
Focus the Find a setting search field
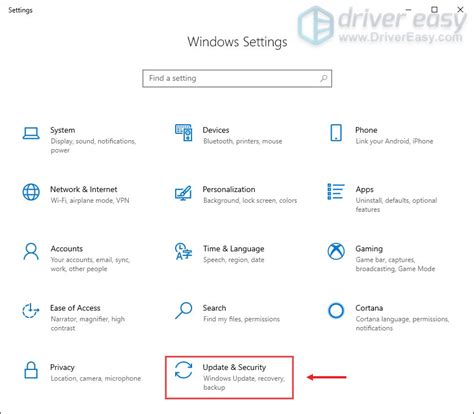tap(237, 78)
